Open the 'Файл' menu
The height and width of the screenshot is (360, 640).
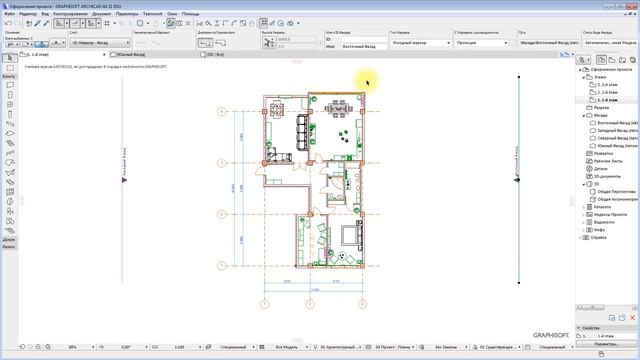click(x=9, y=14)
